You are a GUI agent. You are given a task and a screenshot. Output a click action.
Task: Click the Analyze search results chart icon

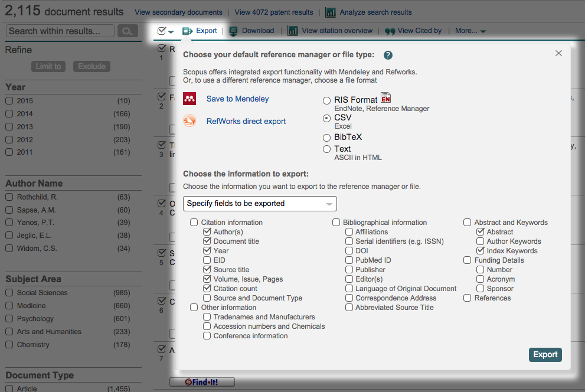coord(331,12)
